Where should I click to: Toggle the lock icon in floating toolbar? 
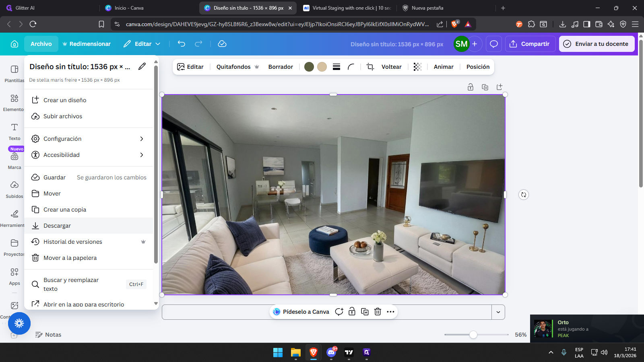coord(352,312)
